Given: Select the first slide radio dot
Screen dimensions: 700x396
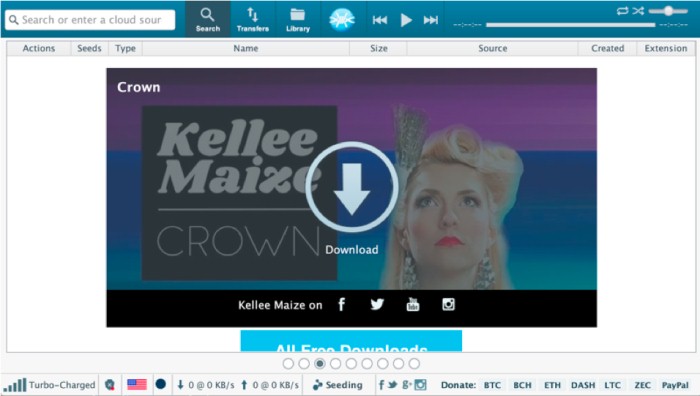Looking at the screenshot, I should pyautogui.click(x=288, y=364).
